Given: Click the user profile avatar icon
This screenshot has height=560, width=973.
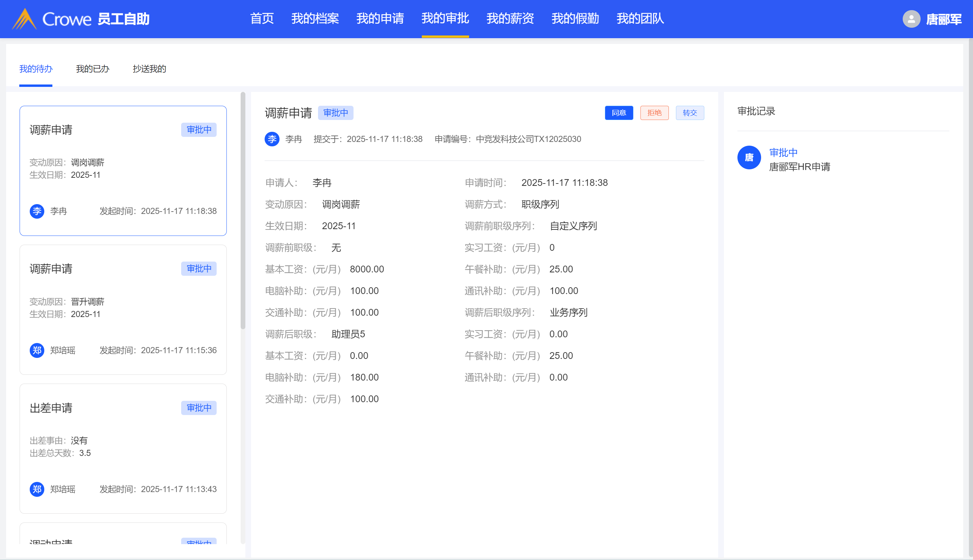Looking at the screenshot, I should tap(911, 19).
